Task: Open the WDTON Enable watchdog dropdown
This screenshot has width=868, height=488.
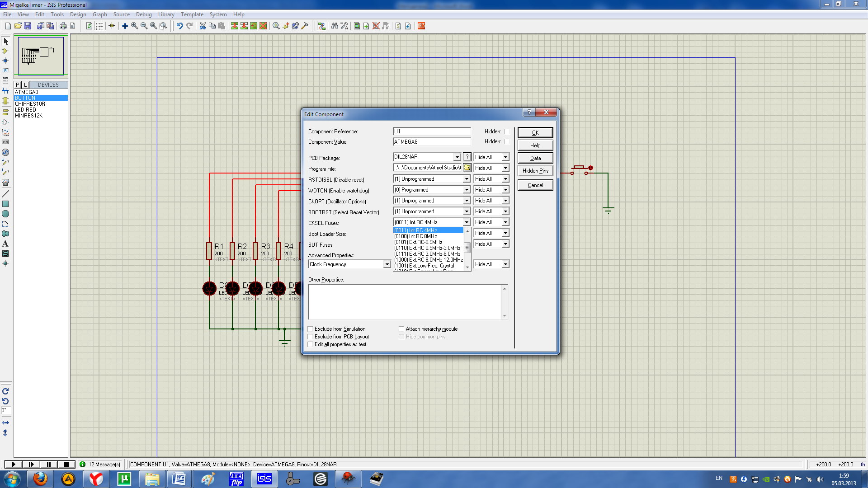Action: (467, 190)
